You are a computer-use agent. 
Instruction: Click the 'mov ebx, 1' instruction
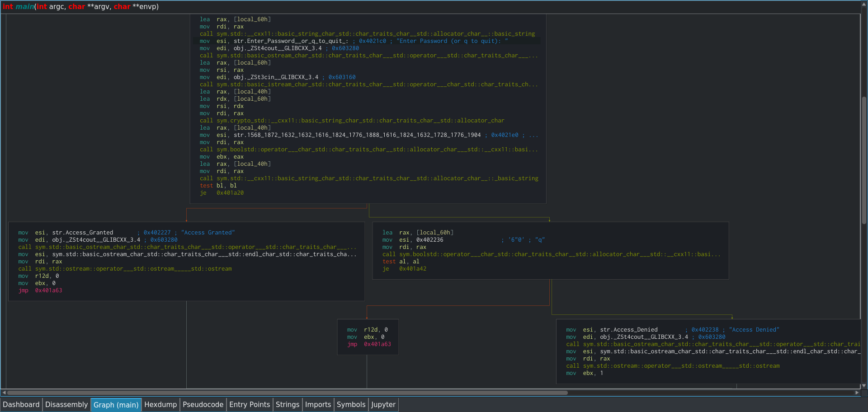point(585,373)
